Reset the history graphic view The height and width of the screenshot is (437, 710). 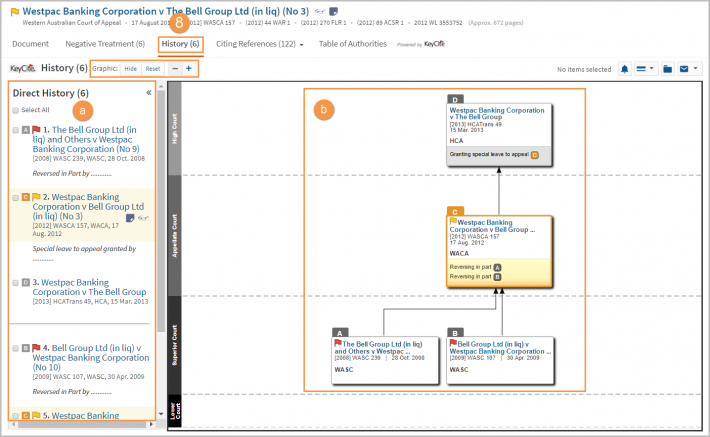click(x=153, y=69)
